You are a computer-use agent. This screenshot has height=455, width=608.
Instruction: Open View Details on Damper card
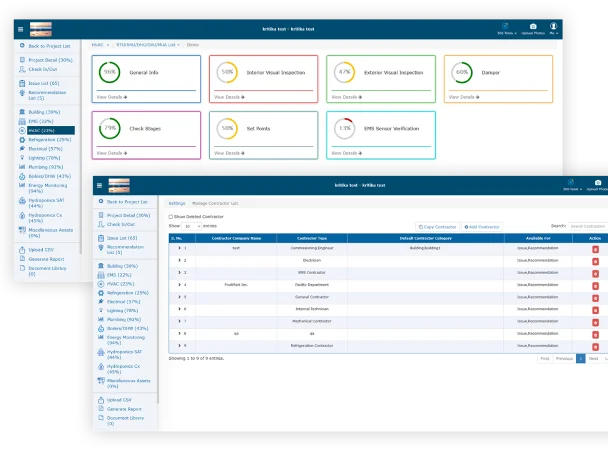point(464,97)
